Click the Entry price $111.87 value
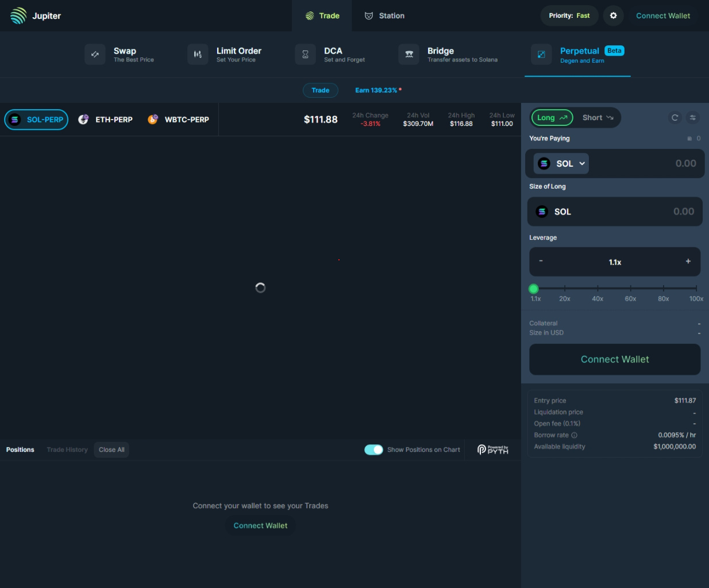This screenshot has height=588, width=709. coord(685,401)
